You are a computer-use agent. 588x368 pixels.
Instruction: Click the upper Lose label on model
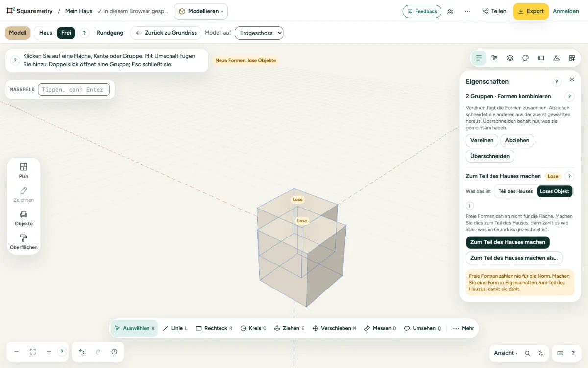coord(297,200)
